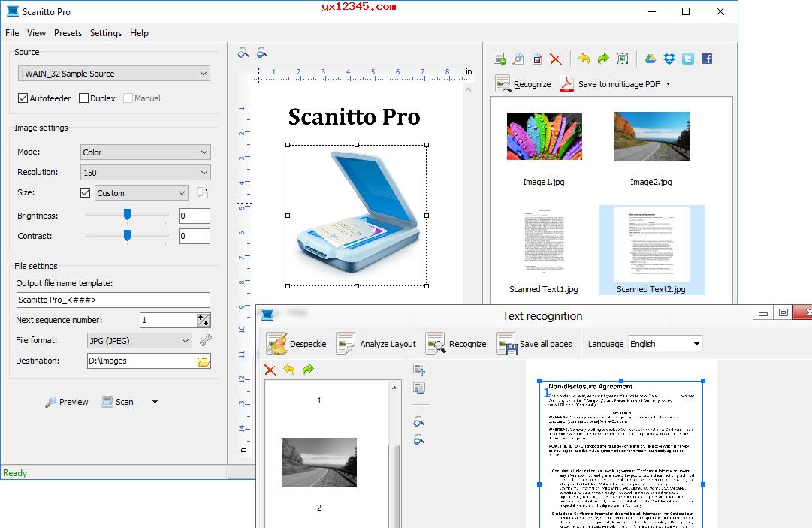Browse destination with the folder icon

pyautogui.click(x=204, y=361)
